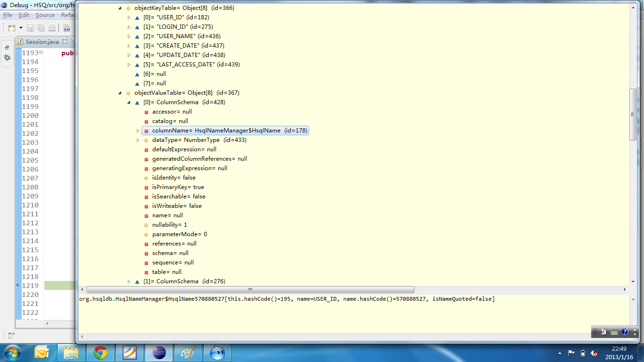Expand the [4]= "UPDATE_DATE" entry
644x362 pixels.
point(129,55)
